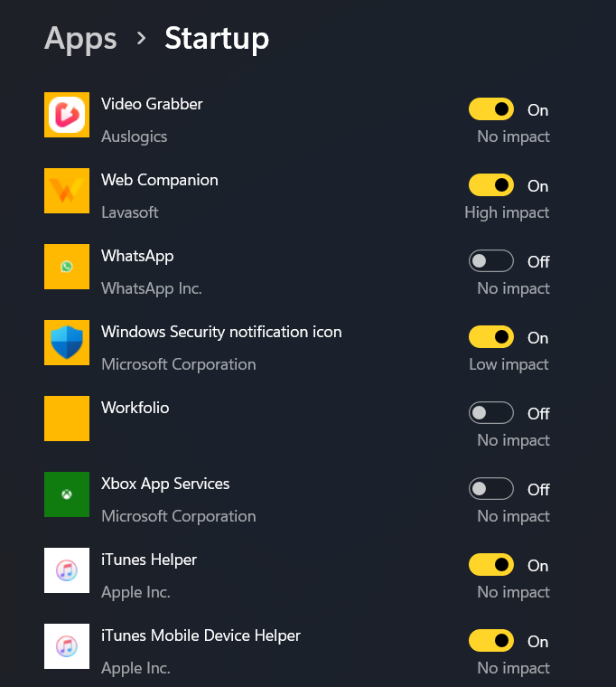Turn off the Web Companion startup toggle
This screenshot has height=687, width=616.
[491, 185]
